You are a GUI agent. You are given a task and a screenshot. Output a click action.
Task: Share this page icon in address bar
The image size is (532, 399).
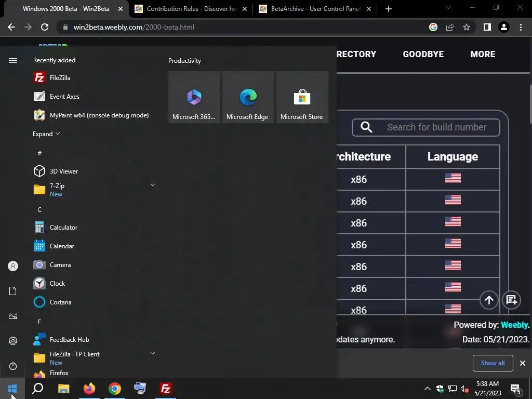tap(450, 27)
